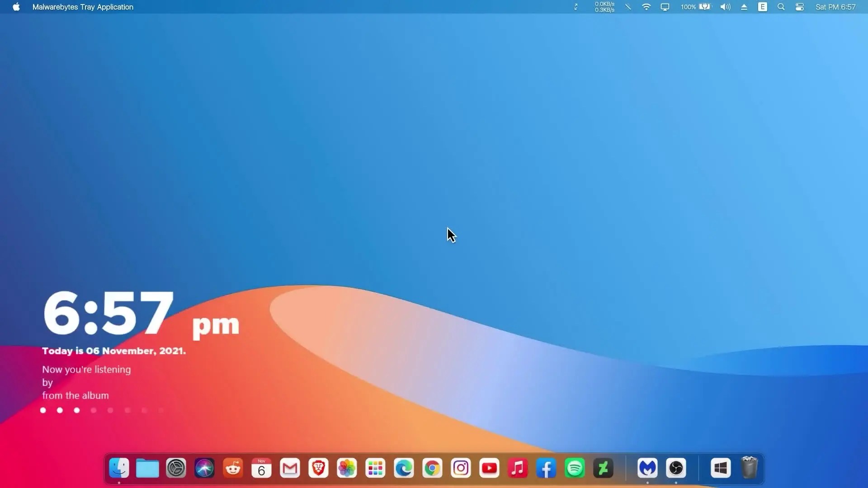Image resolution: width=868 pixels, height=488 pixels.
Task: Open Spotify from the dock
Action: tap(574, 468)
